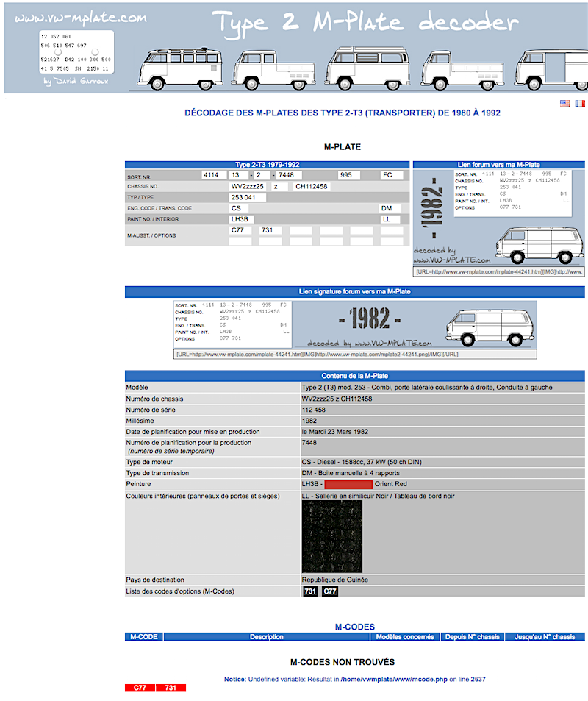The height and width of the screenshot is (701, 588).
Task: Click the chassis field WV2zzz25
Action: click(248, 186)
